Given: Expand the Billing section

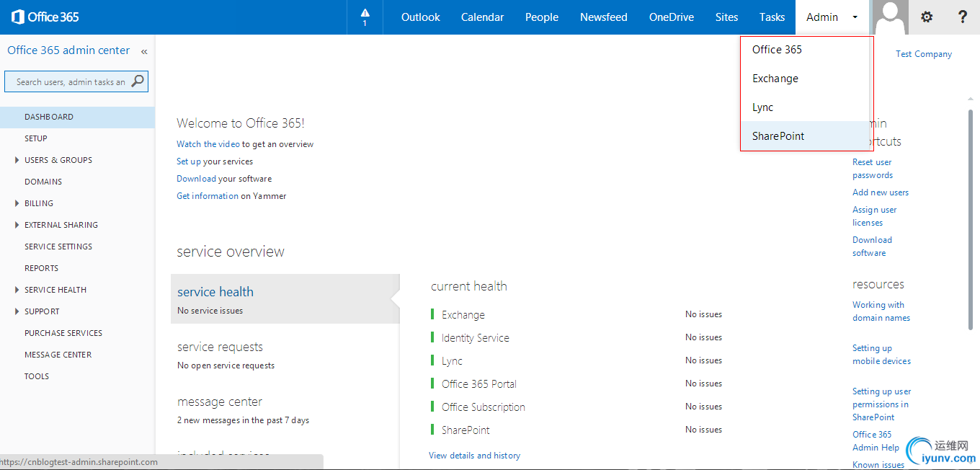Looking at the screenshot, I should (x=17, y=203).
